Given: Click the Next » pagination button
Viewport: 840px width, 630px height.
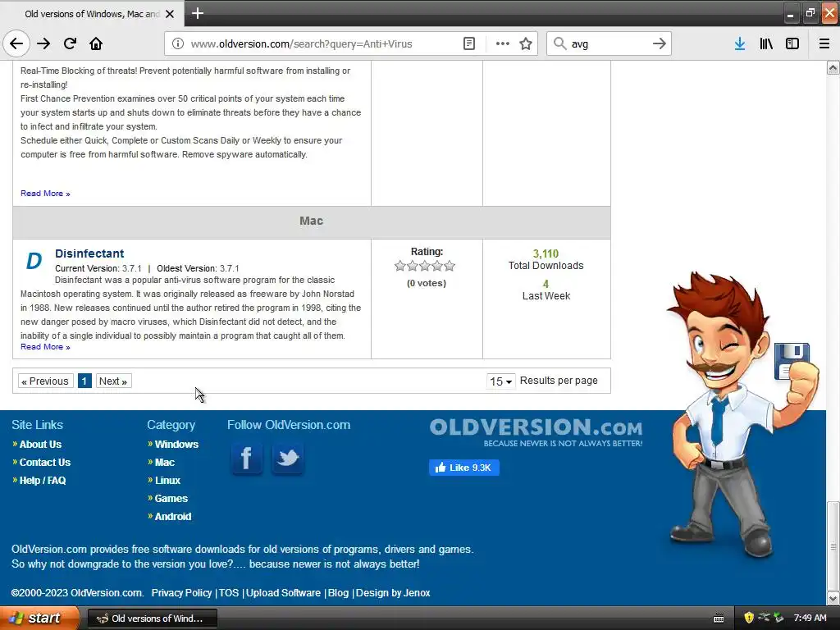Looking at the screenshot, I should coord(113,381).
